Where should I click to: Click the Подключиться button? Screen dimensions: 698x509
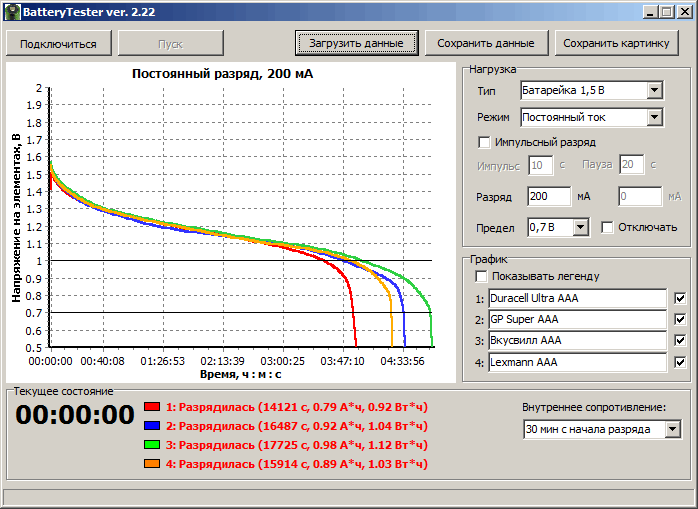[58, 43]
